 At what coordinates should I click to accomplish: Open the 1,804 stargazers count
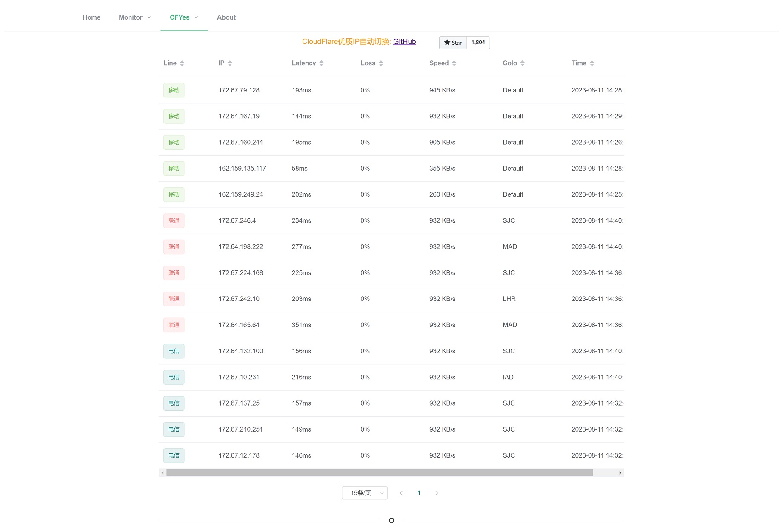pyautogui.click(x=478, y=43)
